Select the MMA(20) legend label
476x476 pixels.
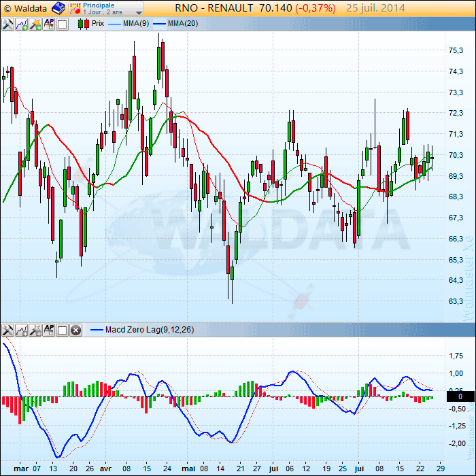pyautogui.click(x=183, y=23)
